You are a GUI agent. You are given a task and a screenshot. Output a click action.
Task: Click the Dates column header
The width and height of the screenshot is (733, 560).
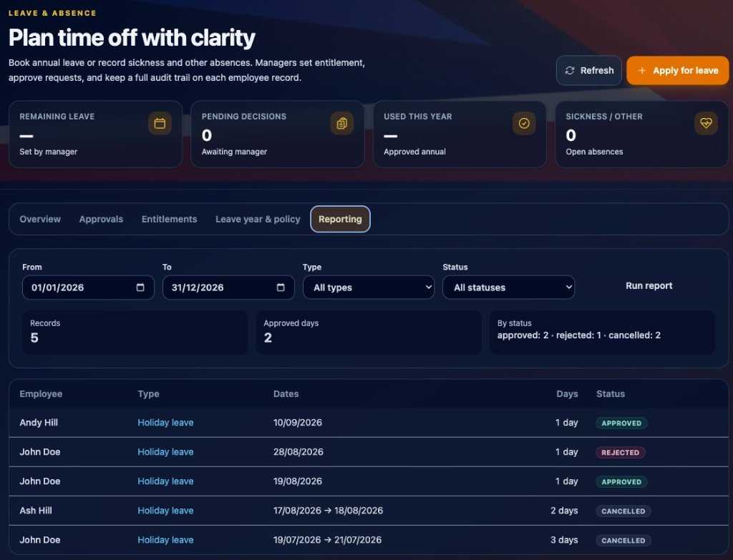click(286, 394)
